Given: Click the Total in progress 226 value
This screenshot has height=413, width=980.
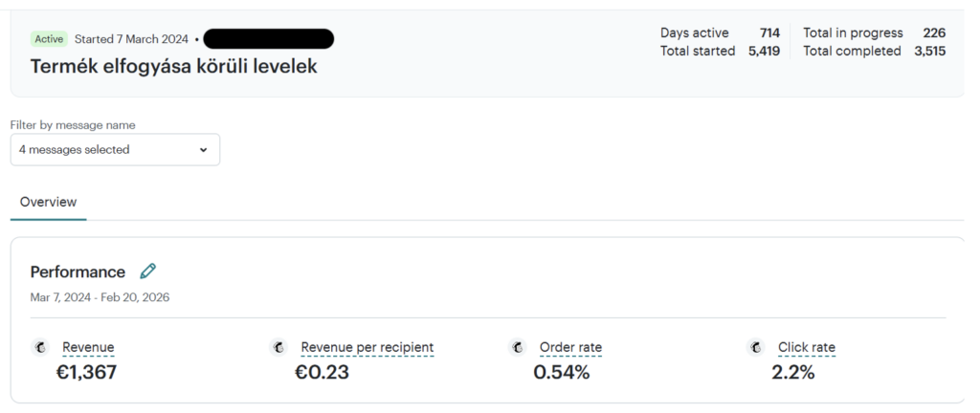Looking at the screenshot, I should [933, 33].
